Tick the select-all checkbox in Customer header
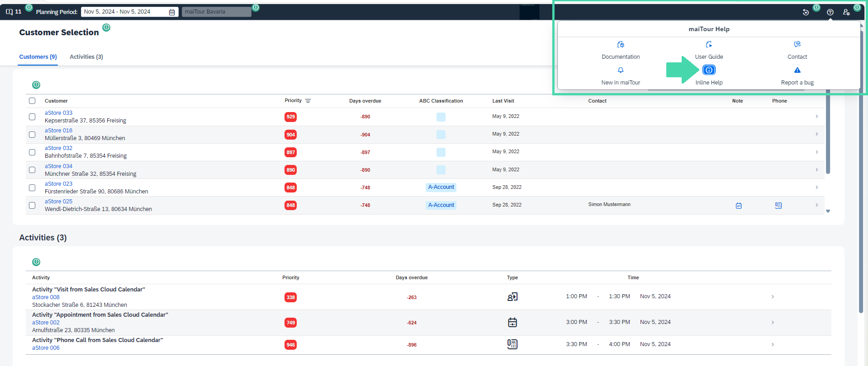This screenshot has width=868, height=366. coord(32,101)
